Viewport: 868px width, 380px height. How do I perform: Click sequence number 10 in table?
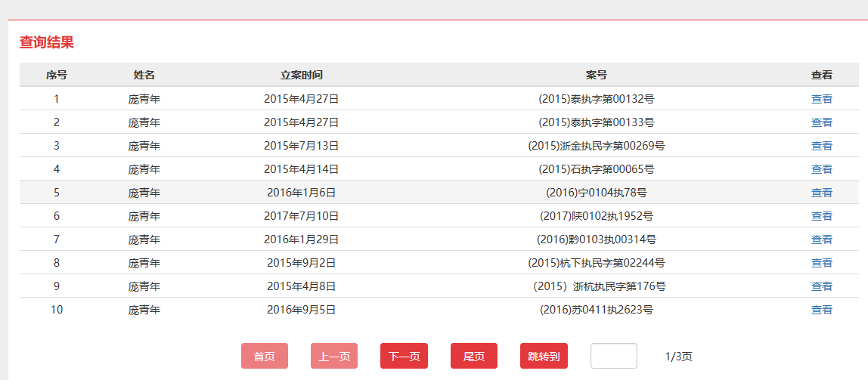57,310
